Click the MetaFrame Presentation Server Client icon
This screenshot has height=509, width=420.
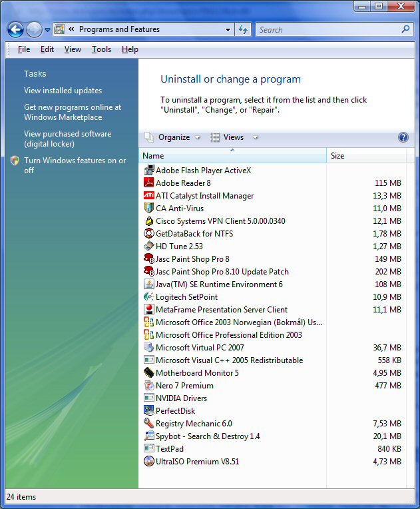point(149,309)
